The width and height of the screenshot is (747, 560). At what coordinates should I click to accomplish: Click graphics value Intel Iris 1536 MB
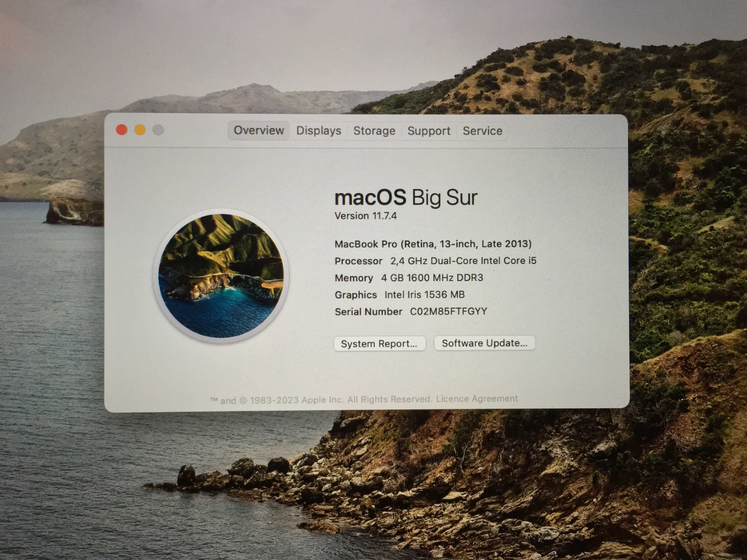coord(424,294)
